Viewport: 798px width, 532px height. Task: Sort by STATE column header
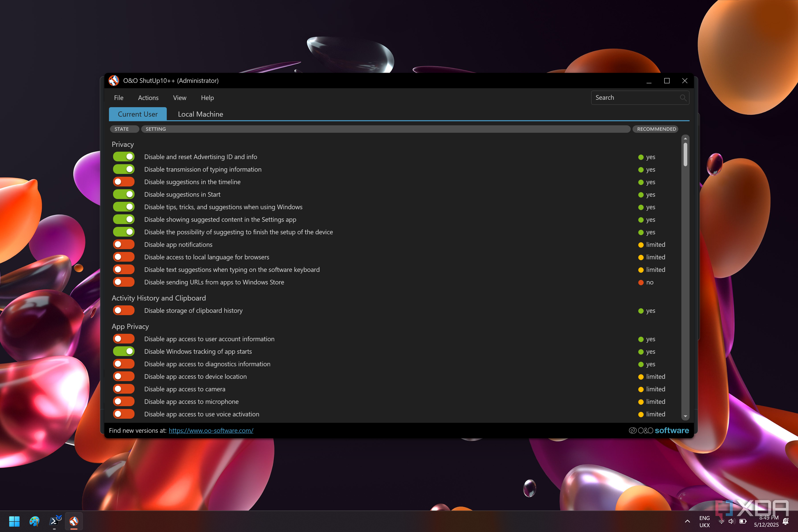124,129
